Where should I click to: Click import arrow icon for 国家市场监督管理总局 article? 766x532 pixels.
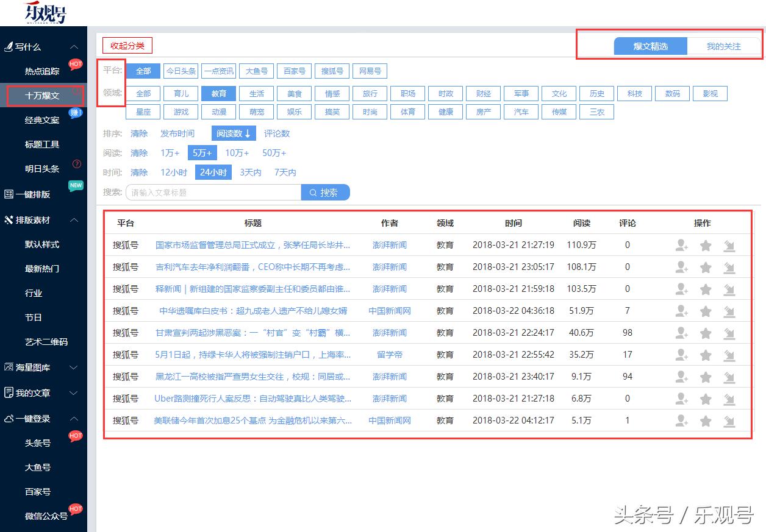[729, 245]
